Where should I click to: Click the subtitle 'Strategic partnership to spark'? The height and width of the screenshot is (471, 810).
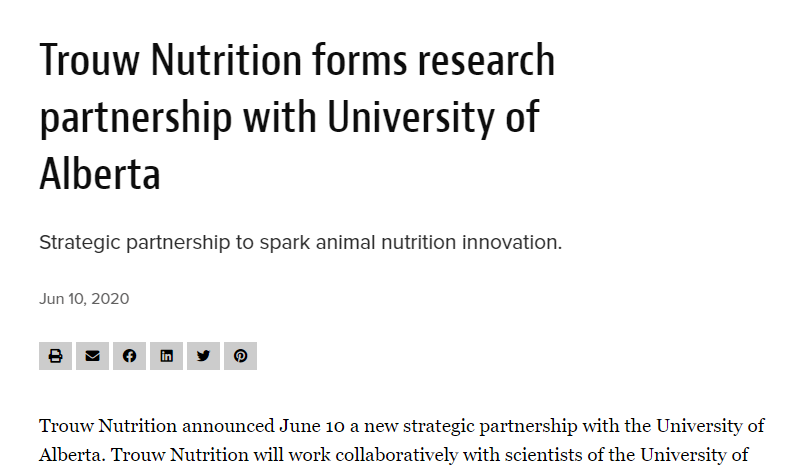pyautogui.click(x=174, y=242)
